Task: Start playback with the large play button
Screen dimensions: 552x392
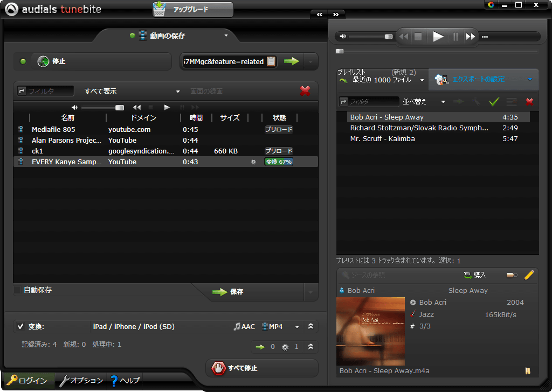Action: (438, 36)
